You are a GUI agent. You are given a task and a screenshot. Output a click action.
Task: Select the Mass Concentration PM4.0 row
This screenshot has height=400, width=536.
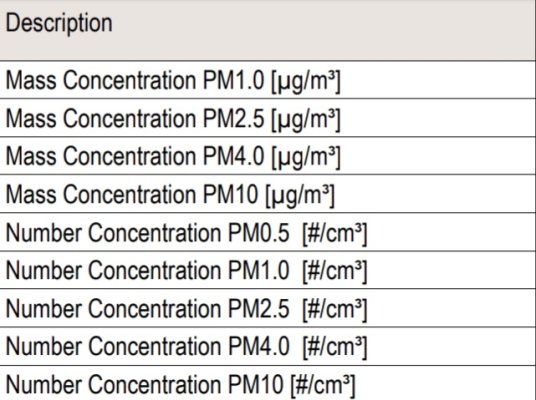pos(268,156)
